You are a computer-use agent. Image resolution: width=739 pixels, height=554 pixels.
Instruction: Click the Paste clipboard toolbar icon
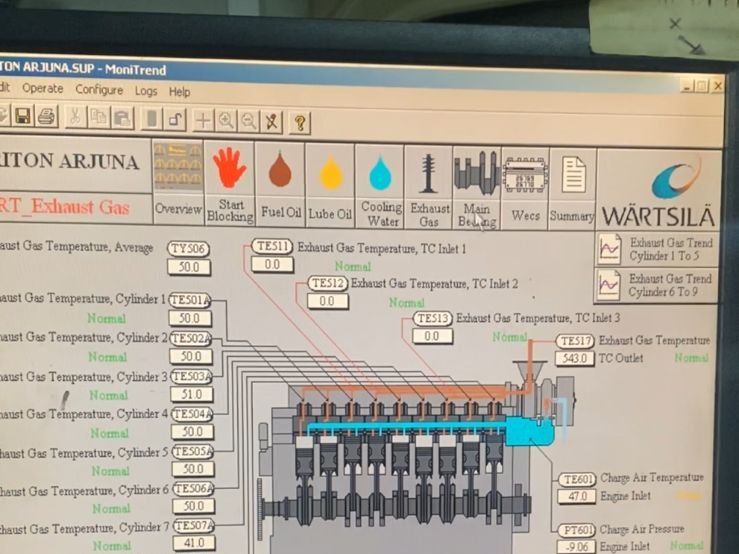122,118
